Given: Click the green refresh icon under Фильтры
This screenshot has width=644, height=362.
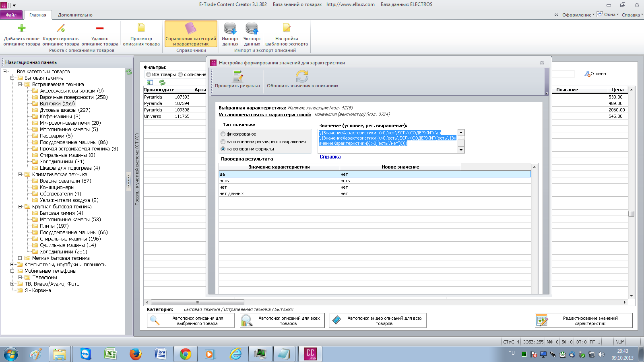Looking at the screenshot, I should click(x=162, y=82).
